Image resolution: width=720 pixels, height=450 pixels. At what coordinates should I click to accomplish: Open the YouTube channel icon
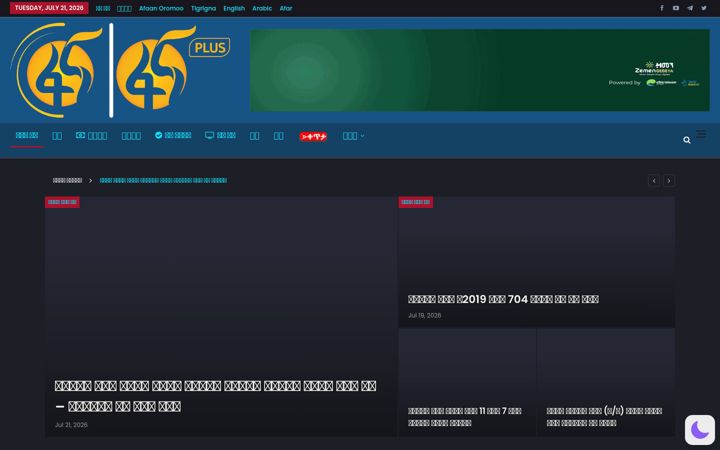tap(675, 8)
